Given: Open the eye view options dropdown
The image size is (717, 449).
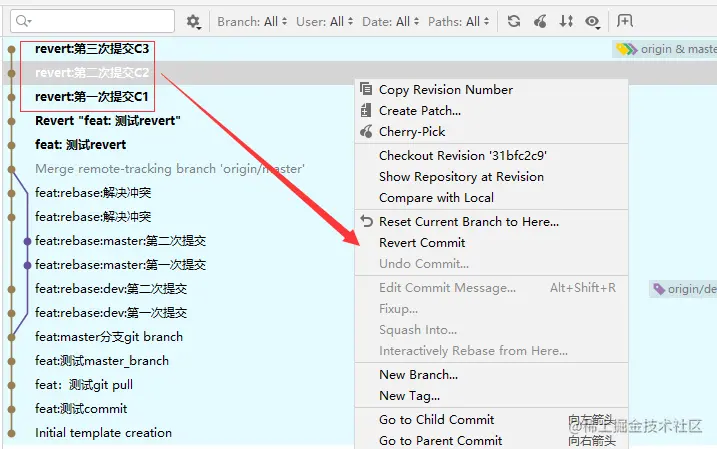Looking at the screenshot, I should click(593, 21).
